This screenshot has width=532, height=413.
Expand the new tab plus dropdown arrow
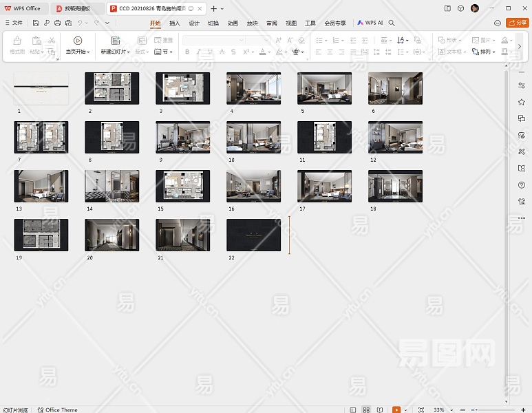tap(222, 8)
